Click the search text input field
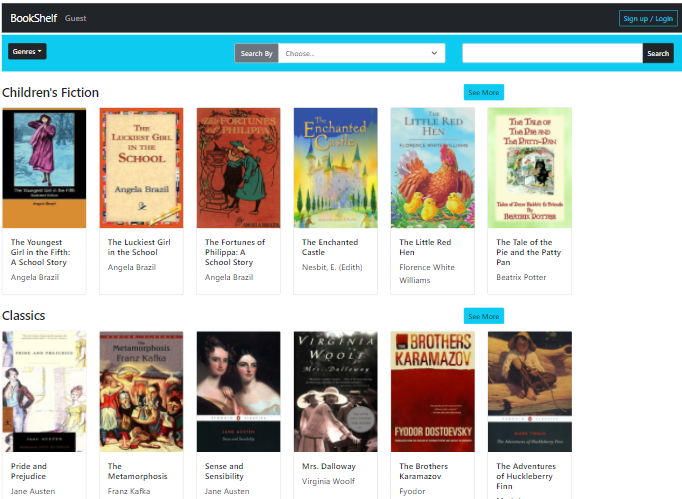Screen dimensions: 682x499 point(552,53)
